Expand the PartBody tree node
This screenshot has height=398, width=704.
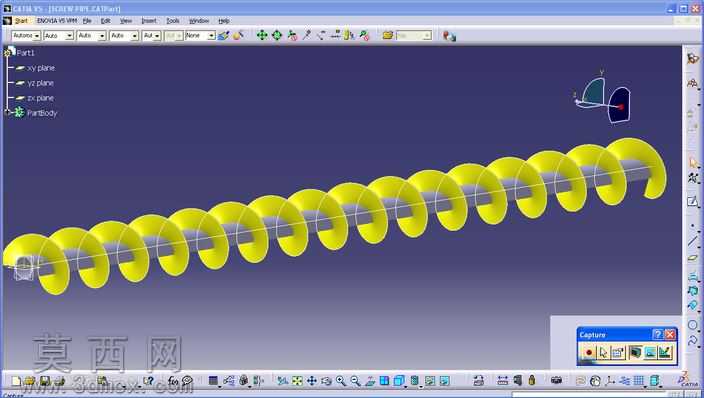click(x=7, y=112)
